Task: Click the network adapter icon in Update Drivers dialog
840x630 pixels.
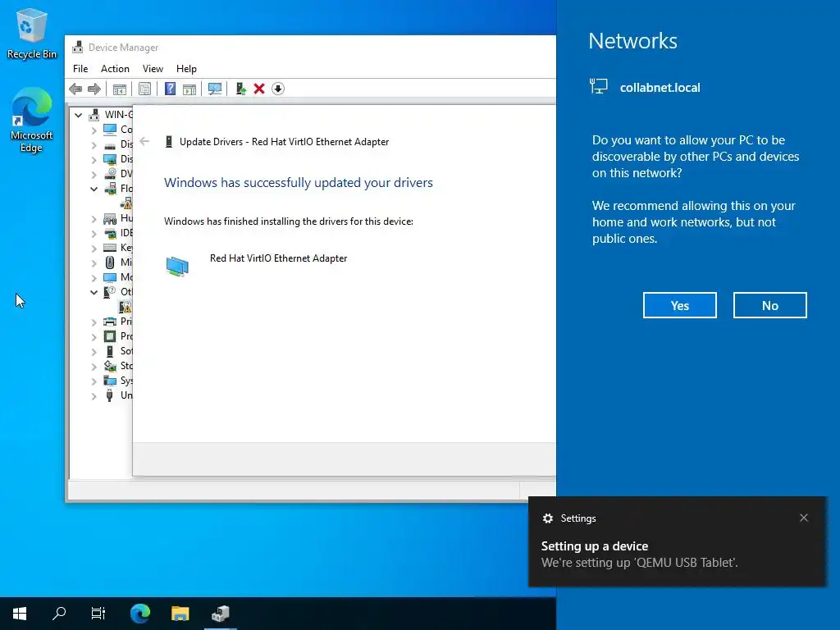Action: tap(177, 267)
